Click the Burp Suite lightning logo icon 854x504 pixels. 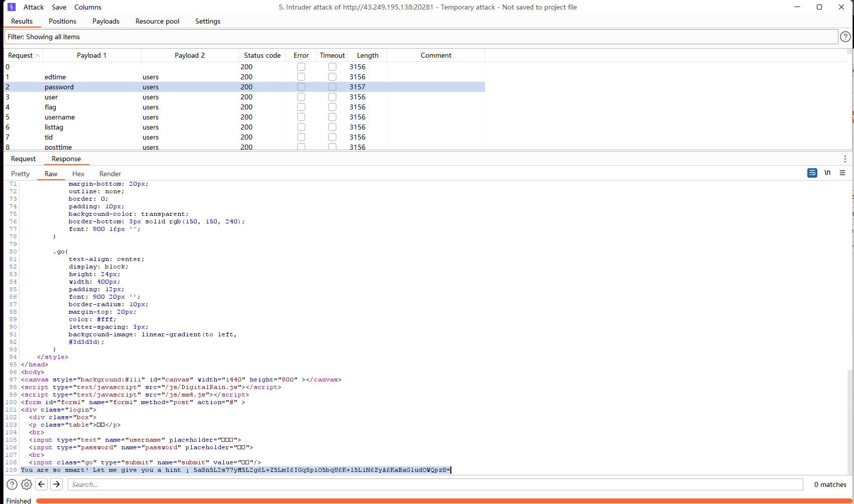click(12, 7)
